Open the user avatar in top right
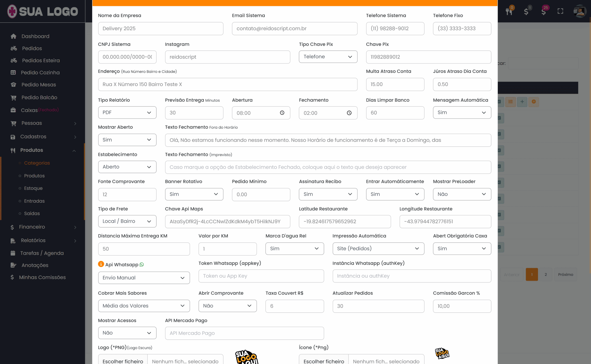Image resolution: width=591 pixels, height=364 pixels. (580, 11)
